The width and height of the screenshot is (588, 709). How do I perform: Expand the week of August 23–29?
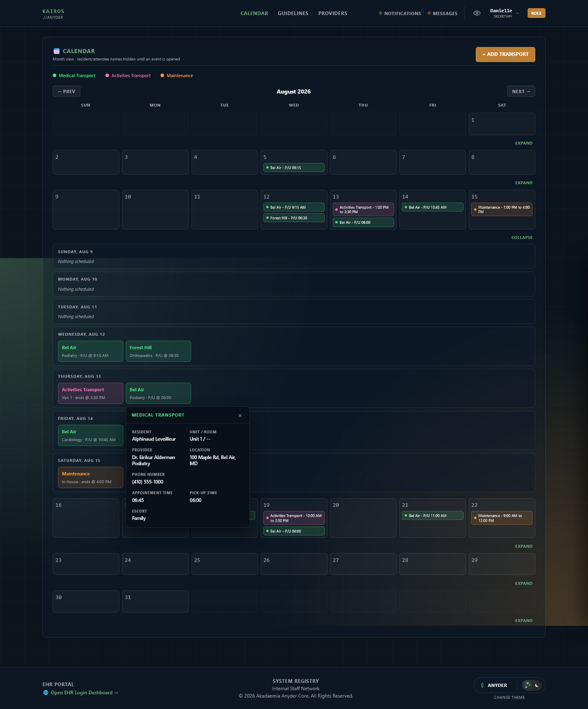(523, 584)
